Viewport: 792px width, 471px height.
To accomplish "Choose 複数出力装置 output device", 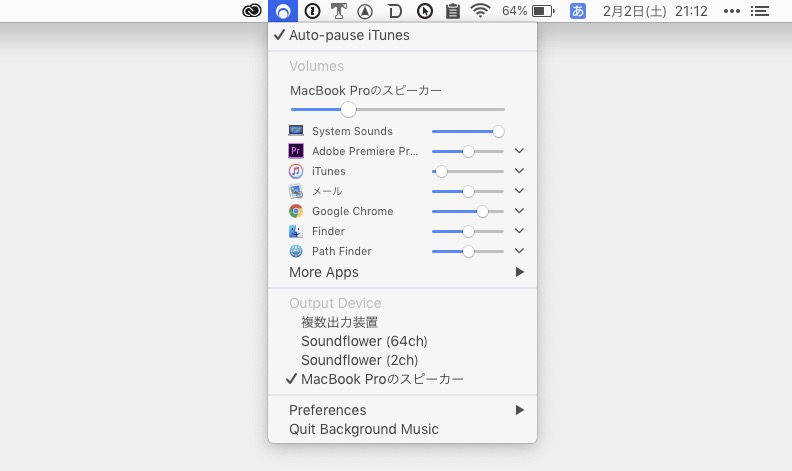I will 339,323.
